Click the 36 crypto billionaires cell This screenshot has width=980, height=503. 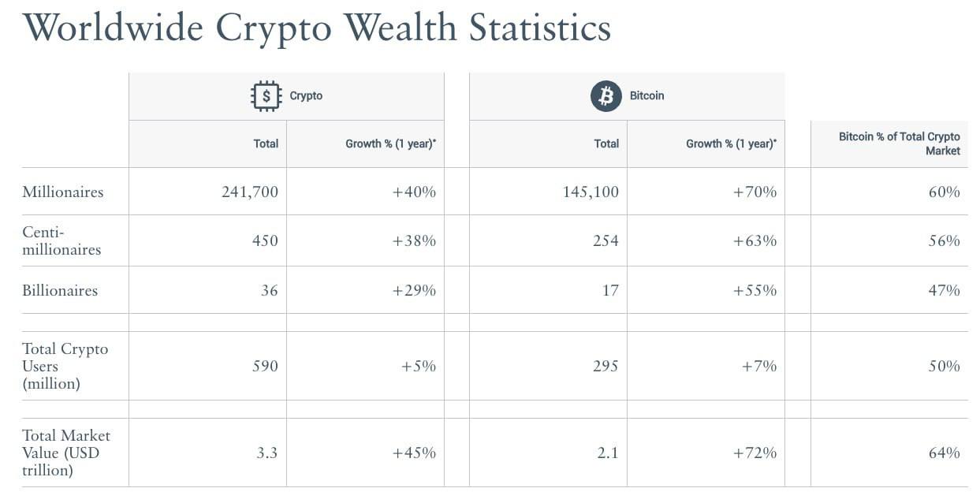pos(207,290)
